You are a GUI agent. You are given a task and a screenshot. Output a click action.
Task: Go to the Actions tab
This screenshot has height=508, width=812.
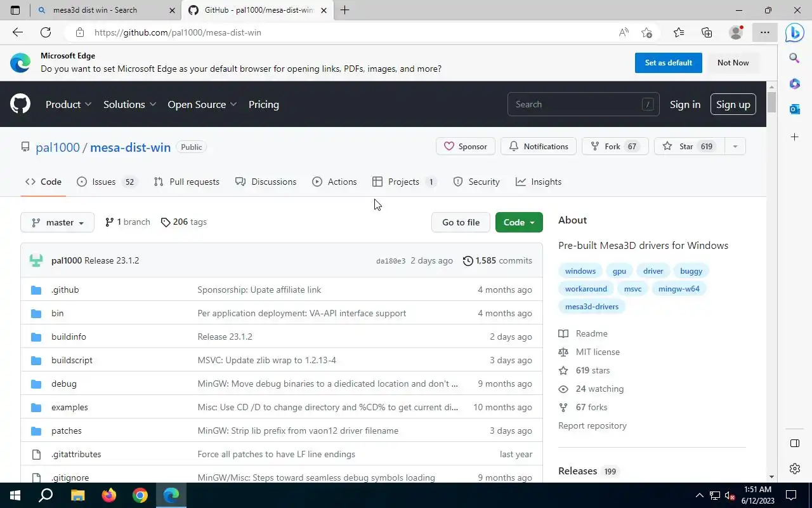click(x=334, y=182)
